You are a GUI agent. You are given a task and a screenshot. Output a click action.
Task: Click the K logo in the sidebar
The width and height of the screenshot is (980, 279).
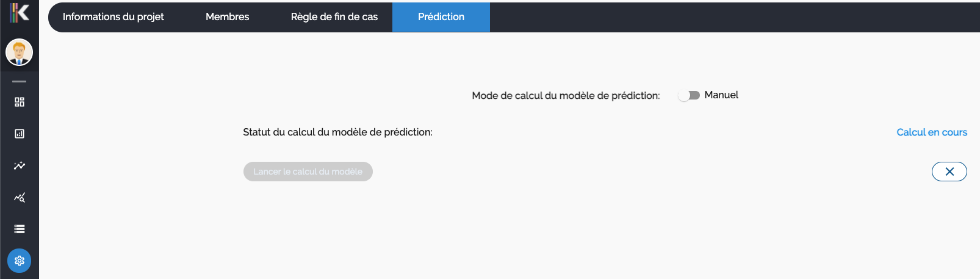click(x=20, y=13)
